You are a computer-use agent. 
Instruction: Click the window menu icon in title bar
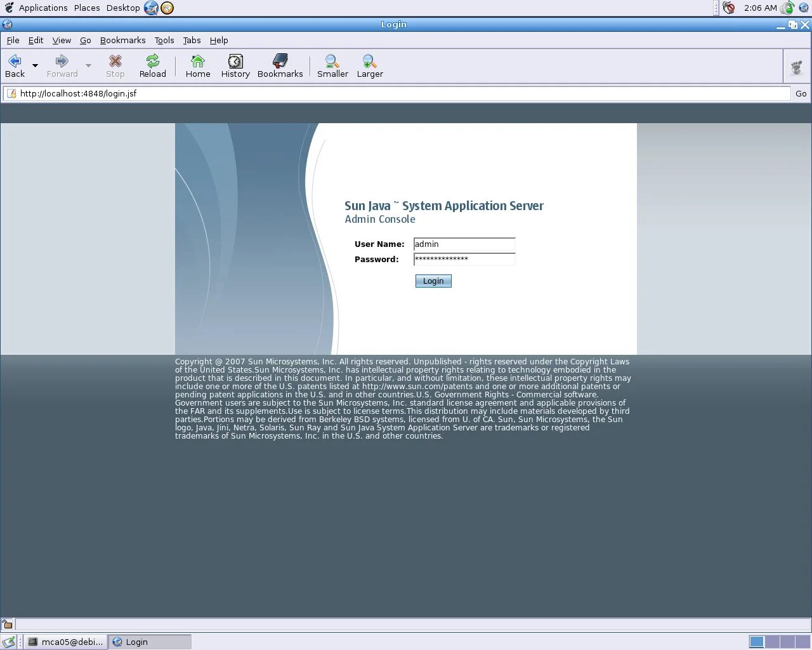tap(7, 25)
